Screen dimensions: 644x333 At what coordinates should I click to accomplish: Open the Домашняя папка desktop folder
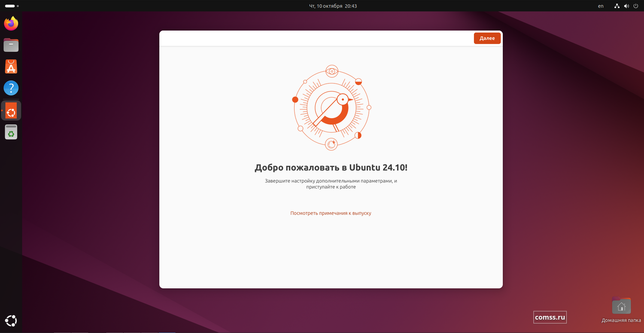click(621, 310)
